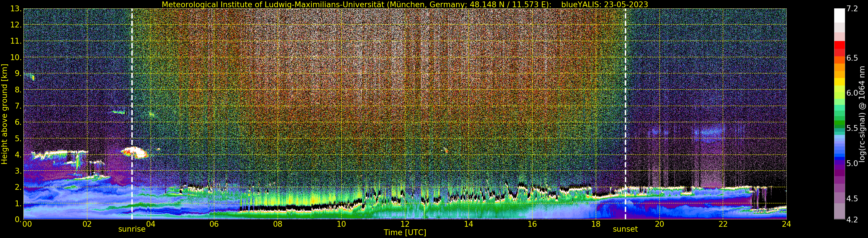Click the 'sunrise' label below the time axis

(132, 229)
